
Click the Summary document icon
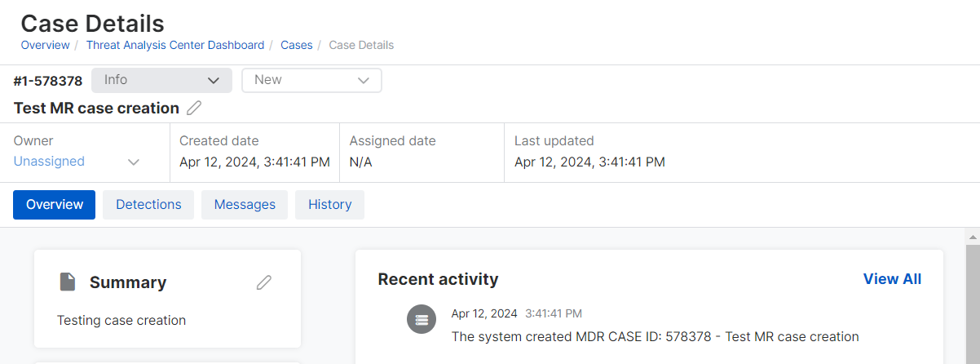(x=68, y=282)
